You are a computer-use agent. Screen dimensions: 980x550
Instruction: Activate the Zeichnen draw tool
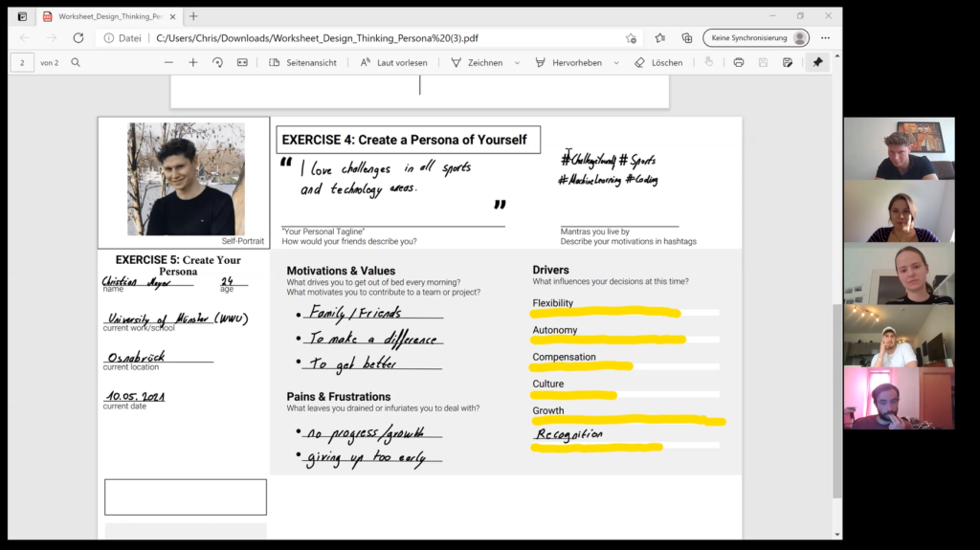[x=477, y=62]
